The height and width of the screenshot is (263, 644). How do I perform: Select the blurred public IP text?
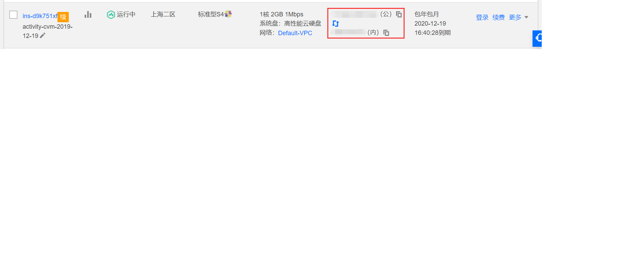[354, 14]
